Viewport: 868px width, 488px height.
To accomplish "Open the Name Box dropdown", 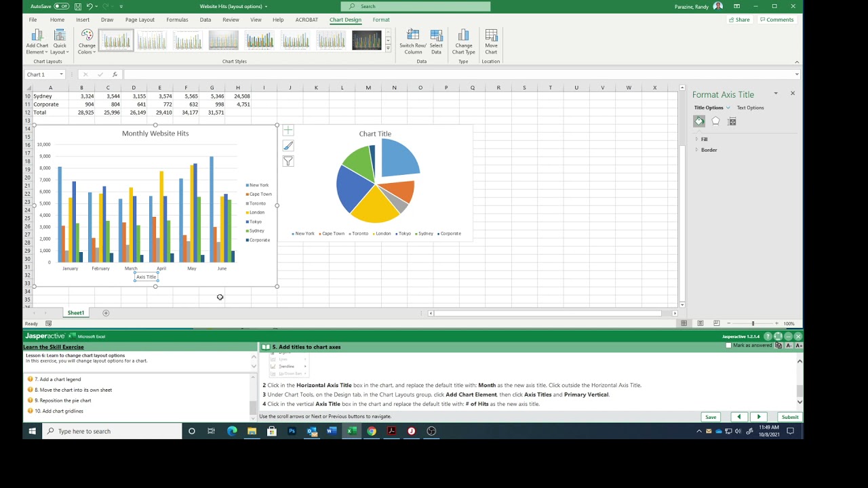I will [x=61, y=75].
